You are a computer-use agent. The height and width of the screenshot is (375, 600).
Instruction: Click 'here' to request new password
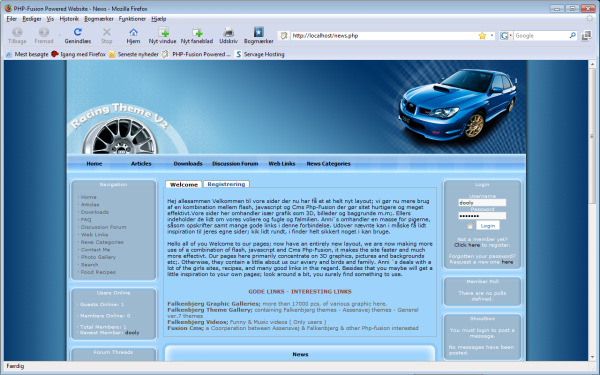[507, 262]
